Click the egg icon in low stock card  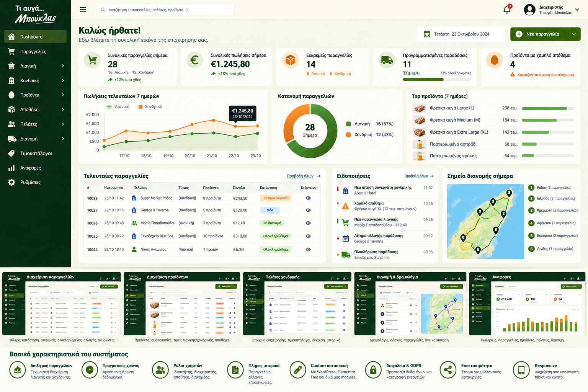click(x=494, y=60)
